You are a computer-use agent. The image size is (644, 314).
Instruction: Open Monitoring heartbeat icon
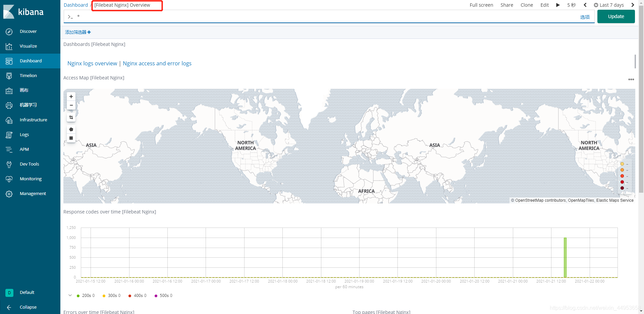click(9, 179)
